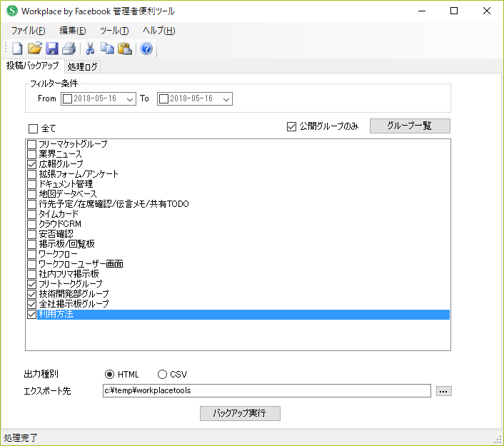Check the 行先予定/在席確認/伝言メモ/共有TODO checkbox

pos(31,204)
